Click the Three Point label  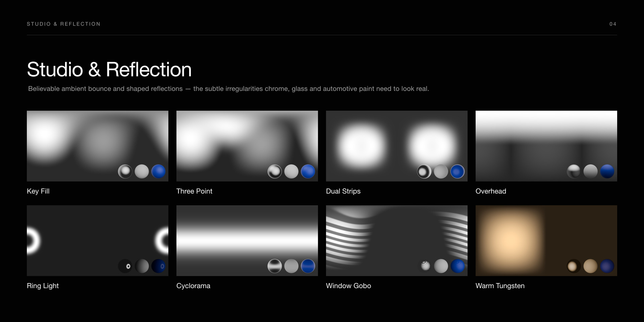point(194,191)
